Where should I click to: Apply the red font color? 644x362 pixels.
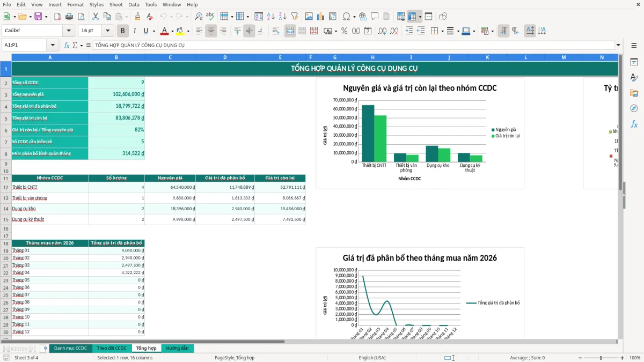pyautogui.click(x=165, y=31)
